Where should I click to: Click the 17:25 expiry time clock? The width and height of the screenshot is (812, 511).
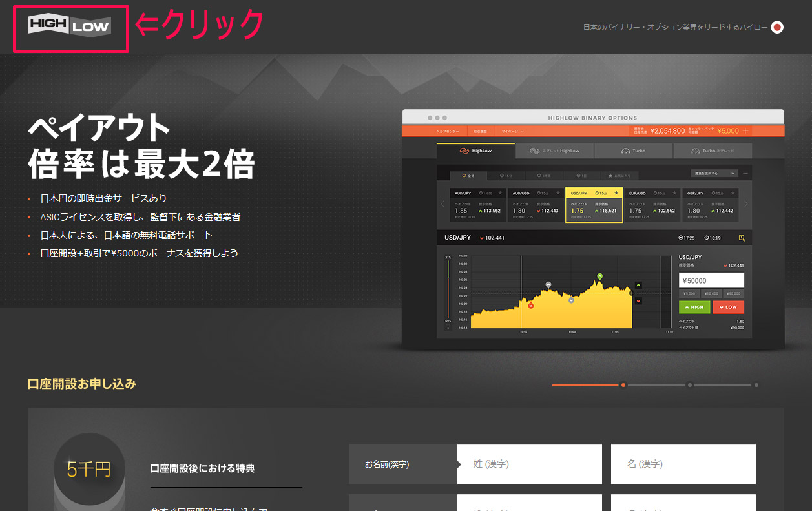pos(685,238)
